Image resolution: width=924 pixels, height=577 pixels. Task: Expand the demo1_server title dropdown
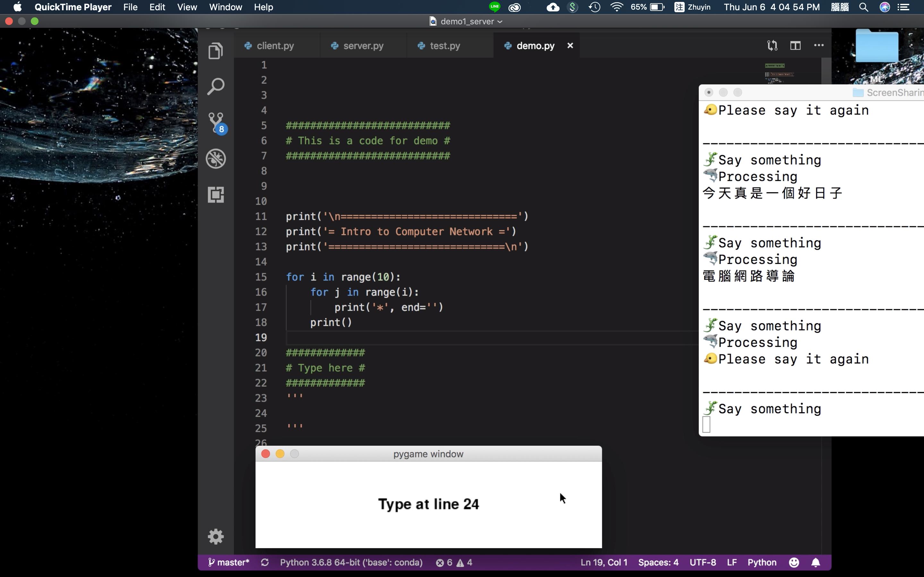tap(500, 22)
